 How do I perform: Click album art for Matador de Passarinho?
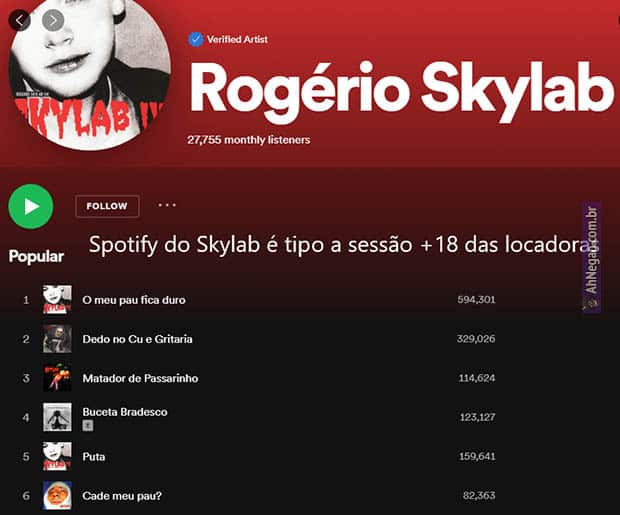coord(57,377)
